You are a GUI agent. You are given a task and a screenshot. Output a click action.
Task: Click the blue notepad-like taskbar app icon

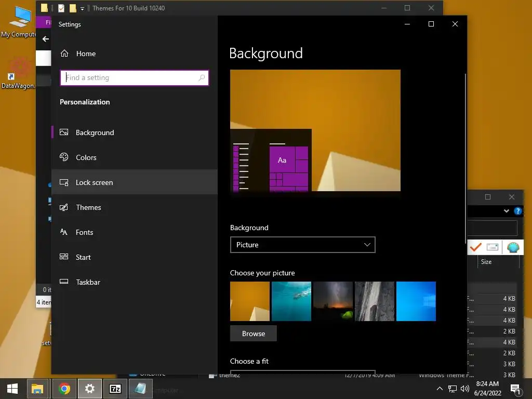[140, 389]
